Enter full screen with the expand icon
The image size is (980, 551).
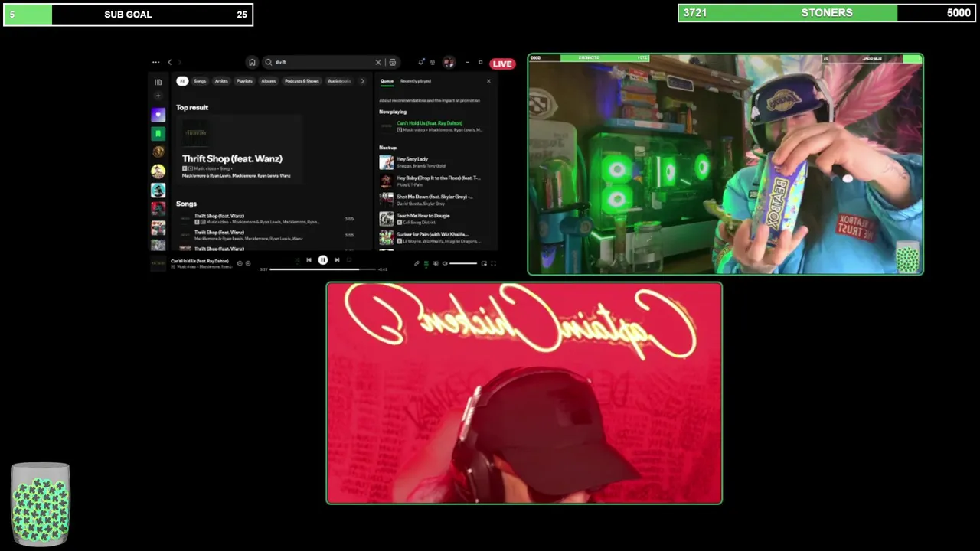pyautogui.click(x=493, y=263)
